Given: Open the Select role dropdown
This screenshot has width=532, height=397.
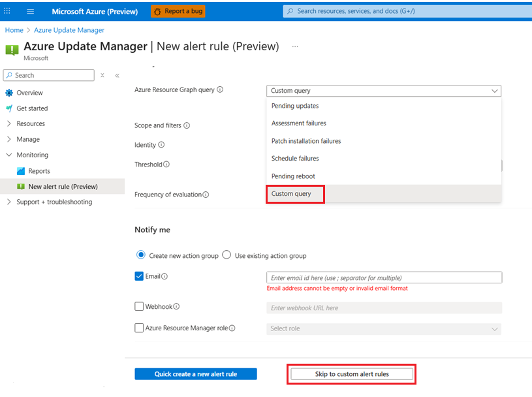Looking at the screenshot, I should (x=384, y=328).
